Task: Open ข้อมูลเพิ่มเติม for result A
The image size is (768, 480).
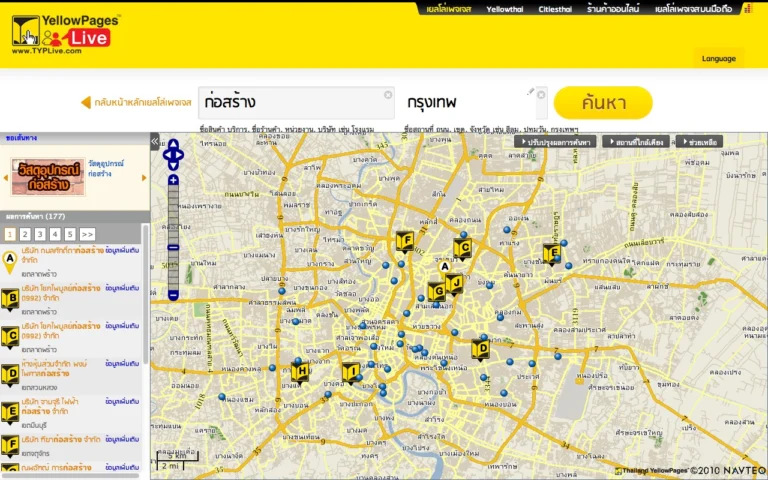Action: coord(122,250)
